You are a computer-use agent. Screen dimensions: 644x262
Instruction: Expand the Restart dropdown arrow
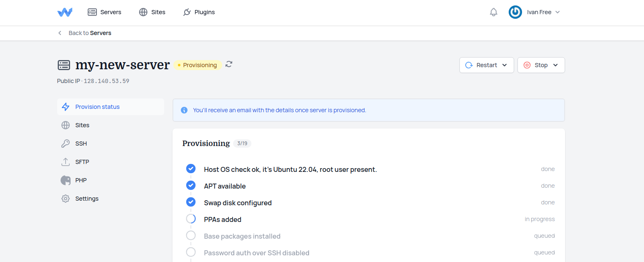click(505, 65)
